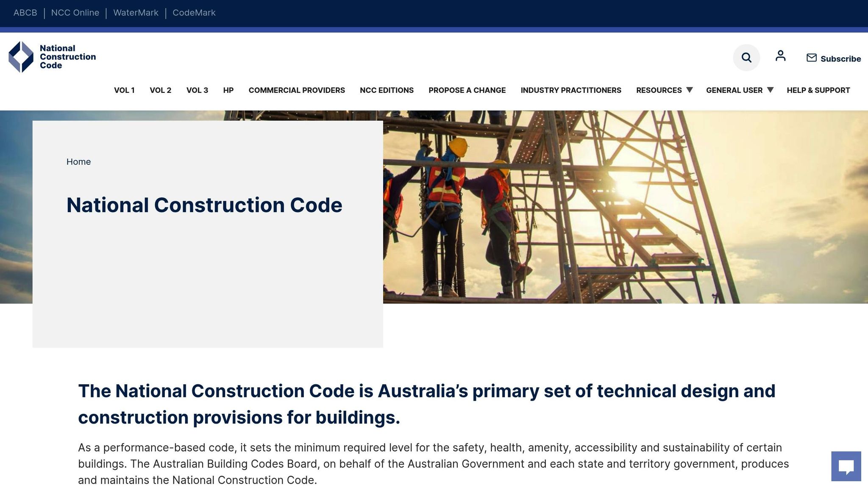Open the user account icon
The image size is (868, 488).
(780, 56)
